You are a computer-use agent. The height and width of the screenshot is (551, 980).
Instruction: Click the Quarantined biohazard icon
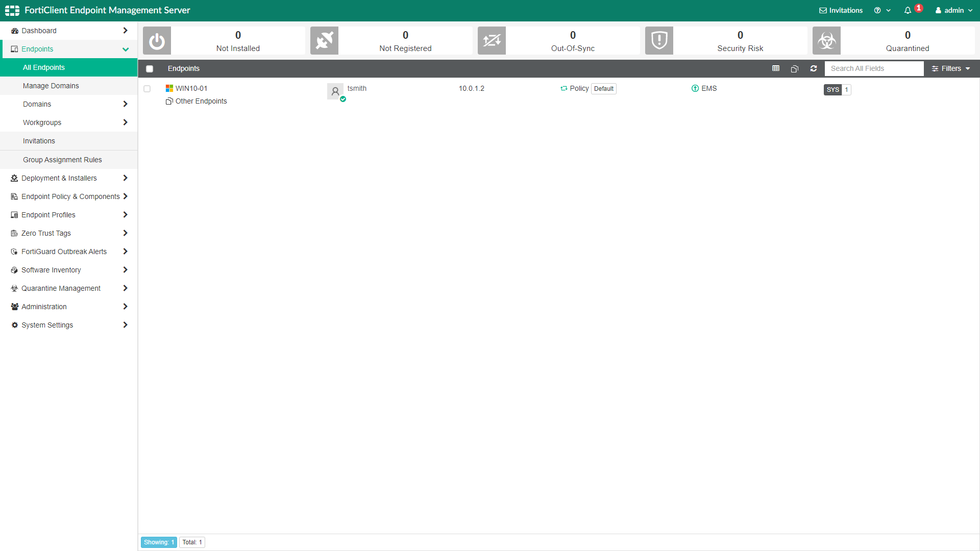(826, 41)
